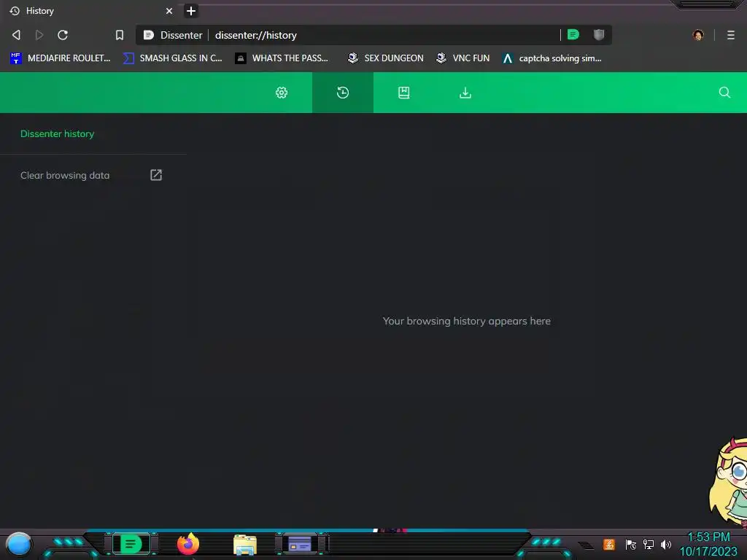Open VNC FUN bookmark
This screenshot has height=560, width=747.
pyautogui.click(x=462, y=58)
